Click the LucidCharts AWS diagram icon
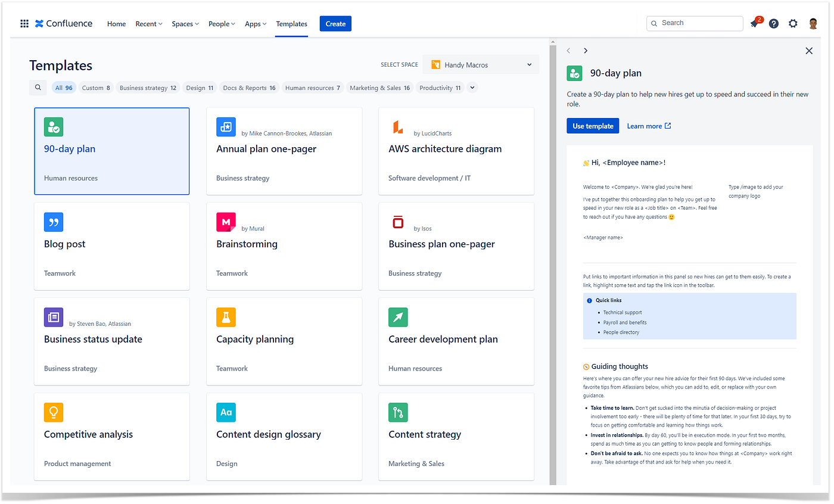The image size is (834, 504). pos(398,127)
